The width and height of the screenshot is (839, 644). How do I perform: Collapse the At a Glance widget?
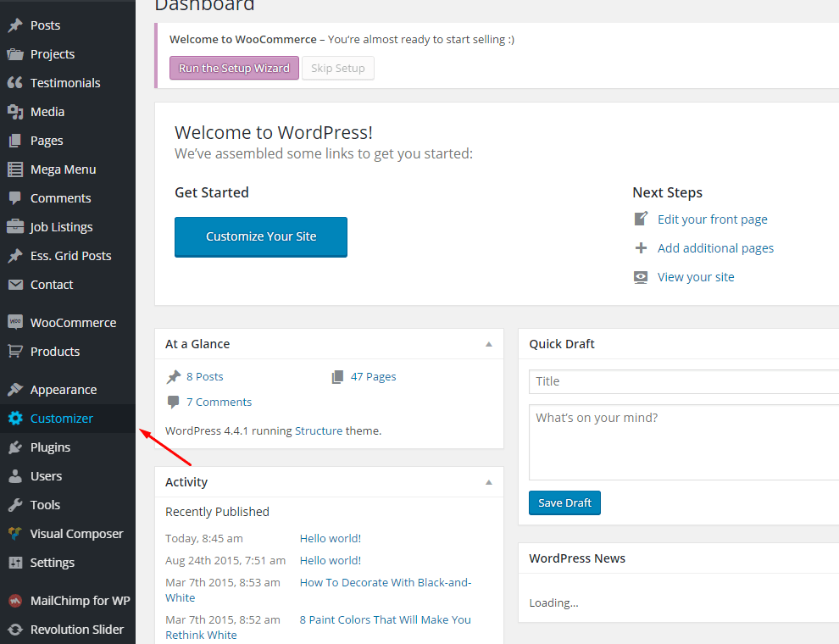488,345
